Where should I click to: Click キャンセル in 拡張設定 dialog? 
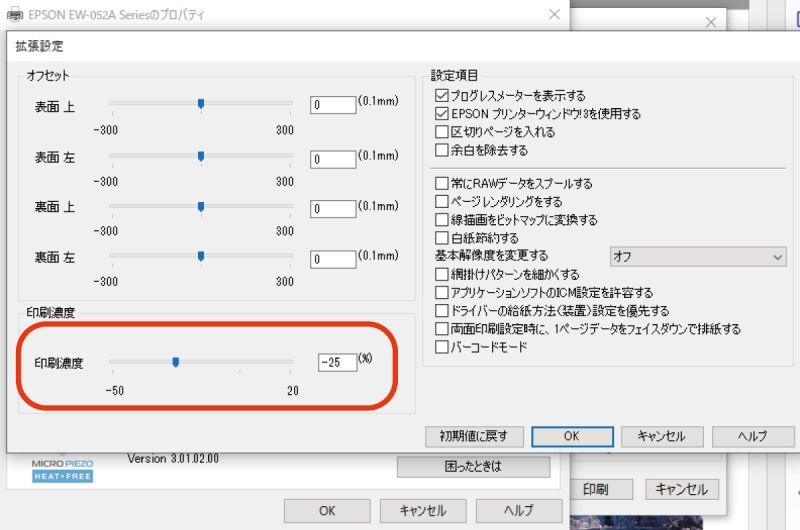pos(662,437)
